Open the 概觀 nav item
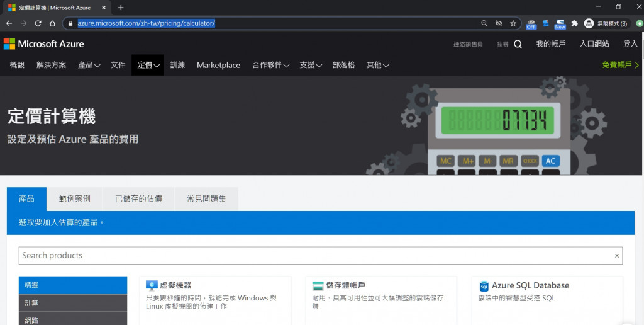The image size is (644, 325). [x=17, y=65]
